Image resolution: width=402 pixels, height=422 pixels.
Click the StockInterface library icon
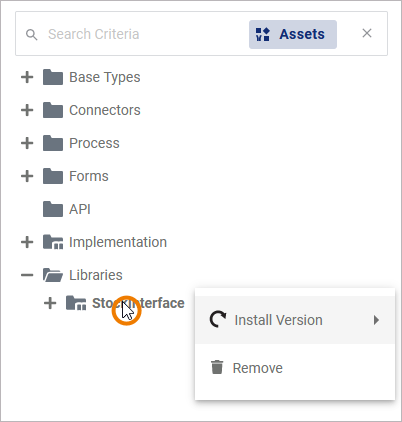(76, 303)
